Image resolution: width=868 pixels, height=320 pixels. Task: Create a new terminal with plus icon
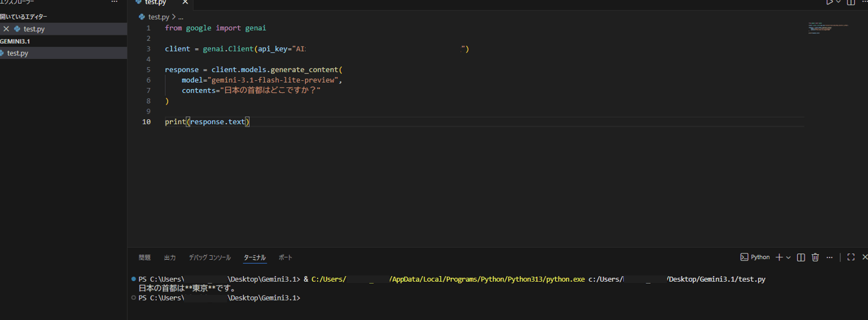coord(779,257)
